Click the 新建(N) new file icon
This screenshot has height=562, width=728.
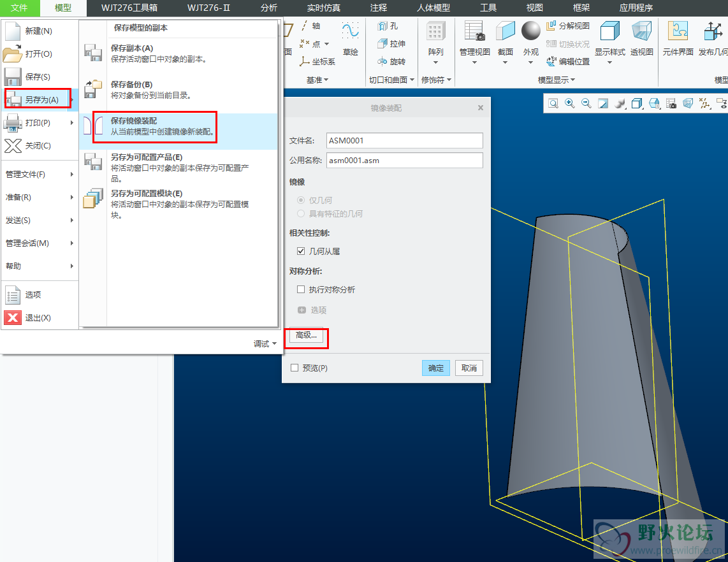pyautogui.click(x=13, y=31)
